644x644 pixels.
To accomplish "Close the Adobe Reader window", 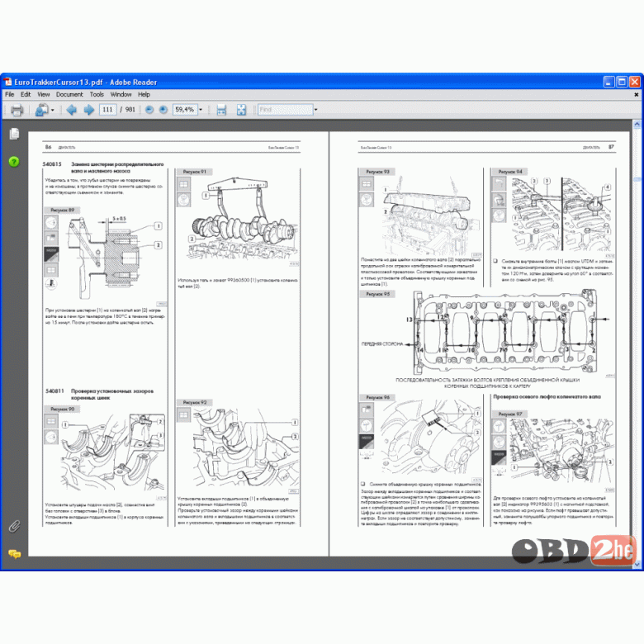I will (635, 82).
